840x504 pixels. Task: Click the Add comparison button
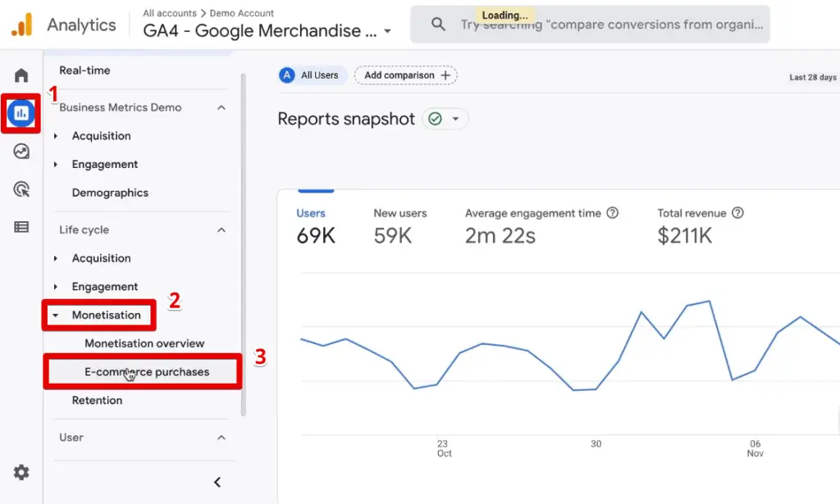[404, 75]
